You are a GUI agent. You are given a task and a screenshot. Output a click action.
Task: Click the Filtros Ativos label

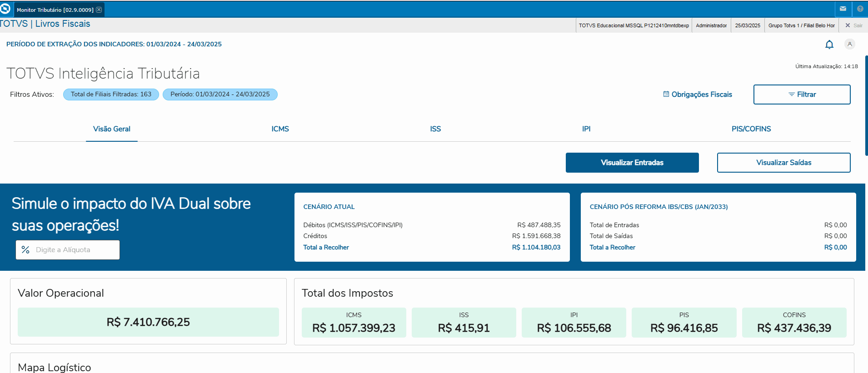tap(32, 94)
